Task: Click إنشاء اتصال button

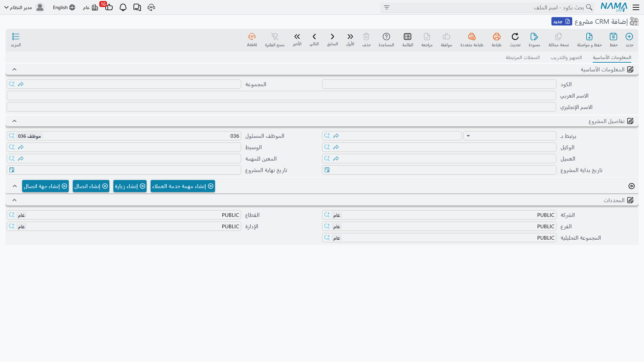Action: coord(91,186)
